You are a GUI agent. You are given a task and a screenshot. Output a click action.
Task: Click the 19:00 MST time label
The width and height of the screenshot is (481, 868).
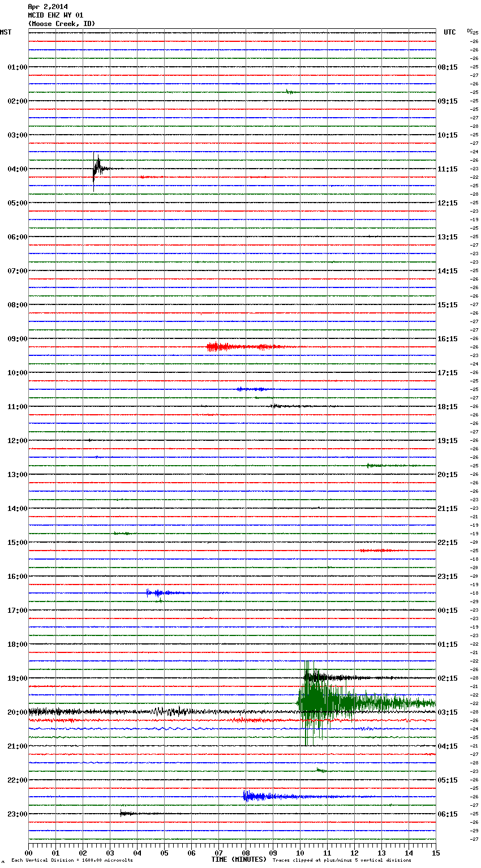click(18, 678)
